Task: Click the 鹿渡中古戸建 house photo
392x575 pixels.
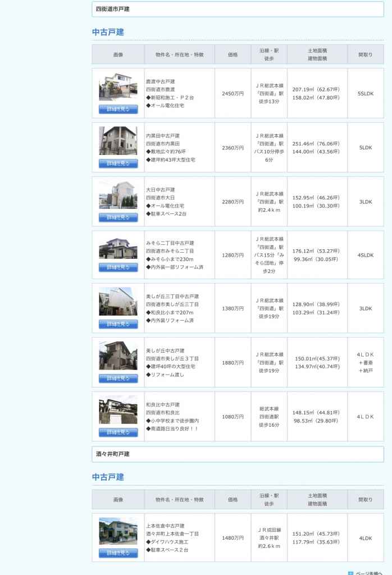Action: pyautogui.click(x=118, y=87)
